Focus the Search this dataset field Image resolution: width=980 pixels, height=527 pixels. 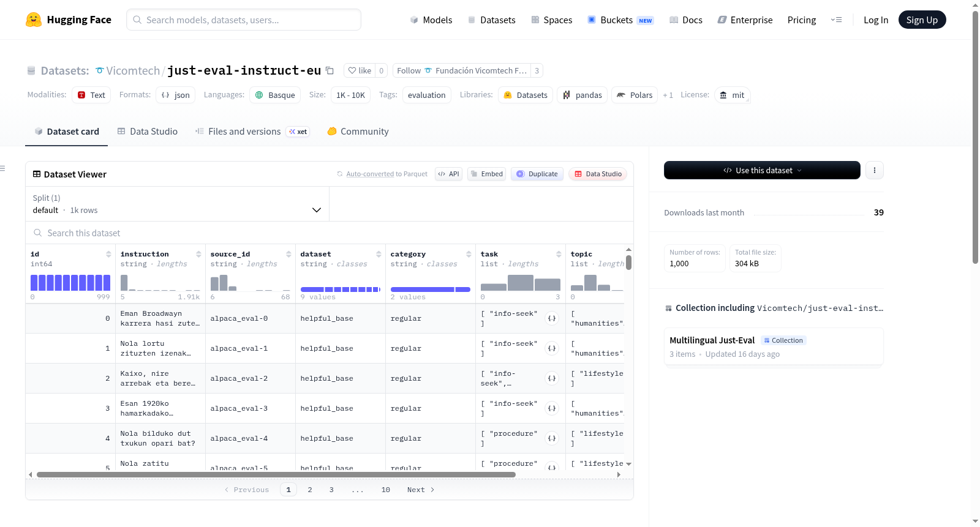[330, 233]
